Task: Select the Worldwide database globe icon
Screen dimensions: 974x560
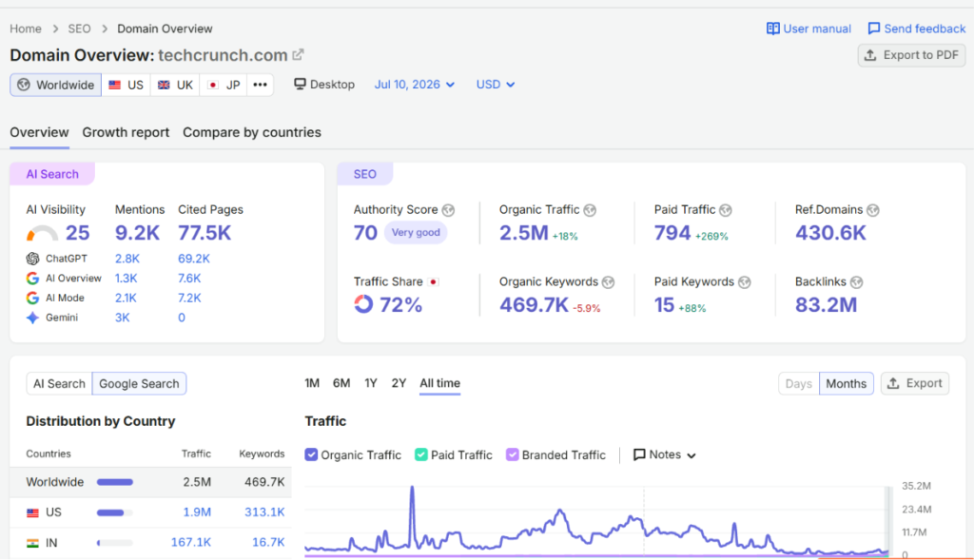Action: [x=24, y=85]
